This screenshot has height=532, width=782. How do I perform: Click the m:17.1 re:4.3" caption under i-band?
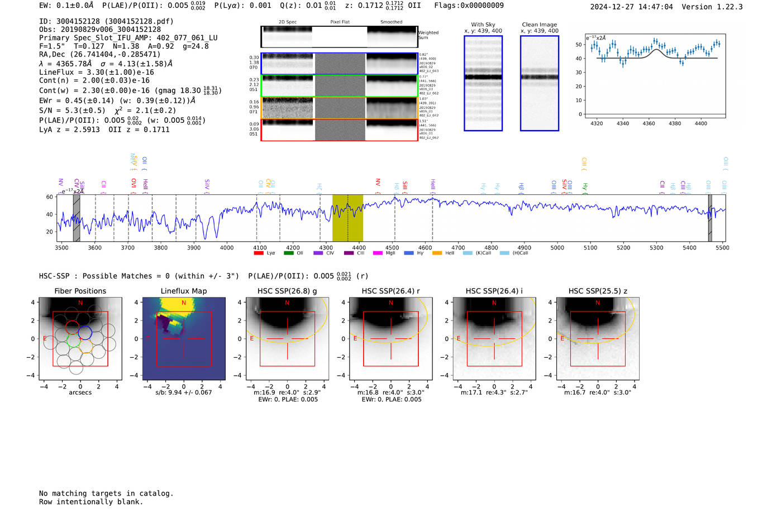point(494,392)
